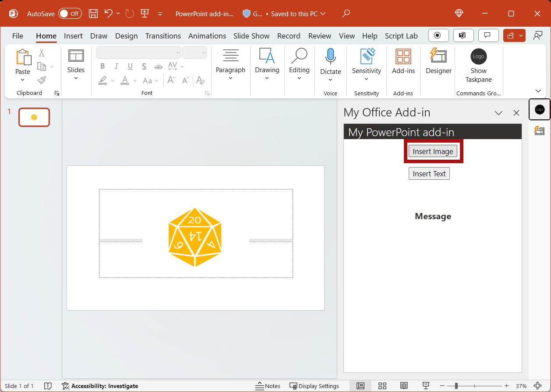Image resolution: width=551 pixels, height=392 pixels.
Task: Toggle italic text formatting
Action: tap(116, 66)
